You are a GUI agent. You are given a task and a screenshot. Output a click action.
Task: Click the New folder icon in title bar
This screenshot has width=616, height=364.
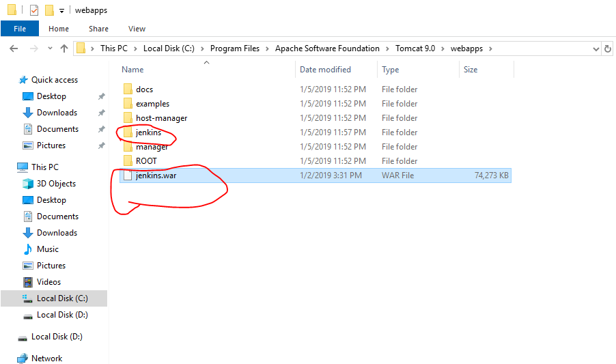coord(49,10)
